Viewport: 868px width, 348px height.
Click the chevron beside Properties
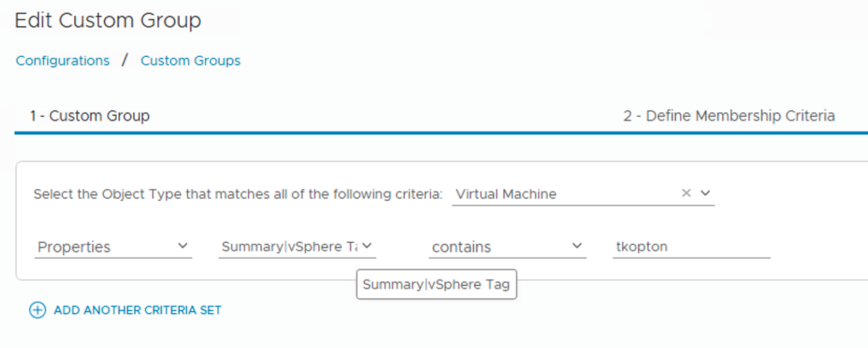pos(183,246)
